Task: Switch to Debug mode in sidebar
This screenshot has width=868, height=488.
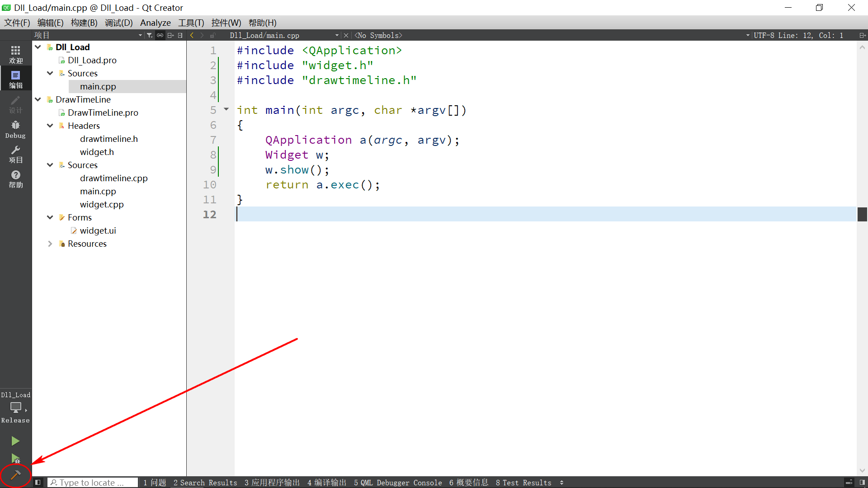Action: click(x=15, y=129)
